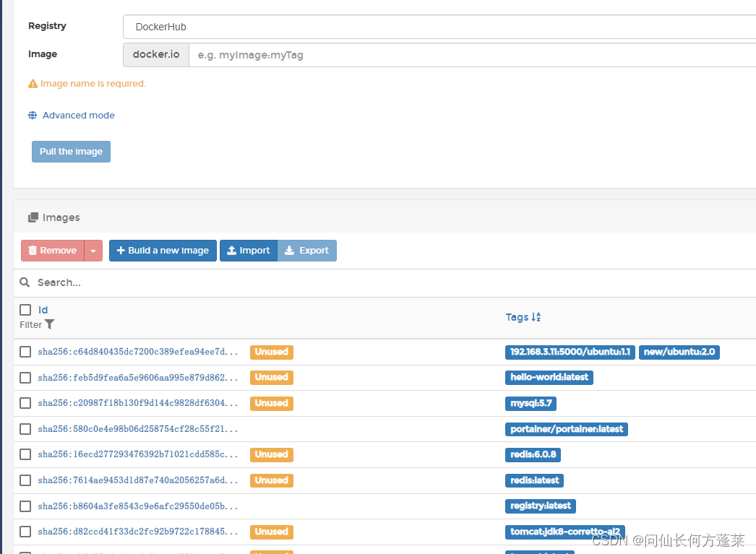Open image sha256:d82ccd41f33dc2fc92b9722c178845
The height and width of the screenshot is (554, 756).
tap(138, 532)
